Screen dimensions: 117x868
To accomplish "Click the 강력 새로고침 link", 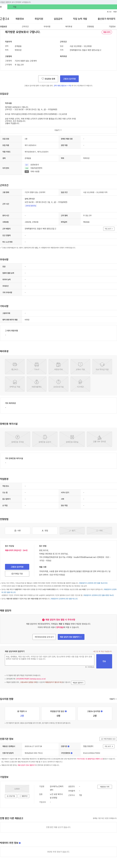I will [x=63, y=86].
